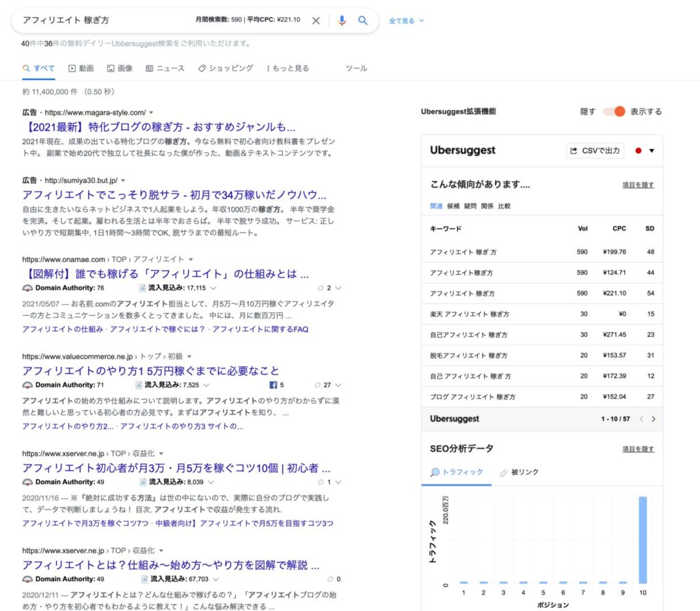This screenshot has height=611, width=700.
Task: Go to previous keyword page arrow
Action: tap(641, 419)
